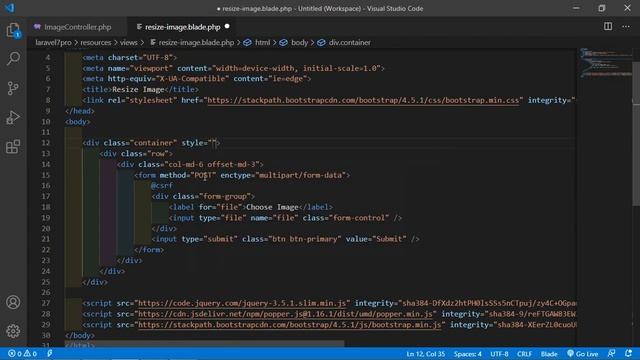Image resolution: width=640 pixels, height=360 pixels.
Task: Place cursor on @csrf directive
Action: point(162,185)
